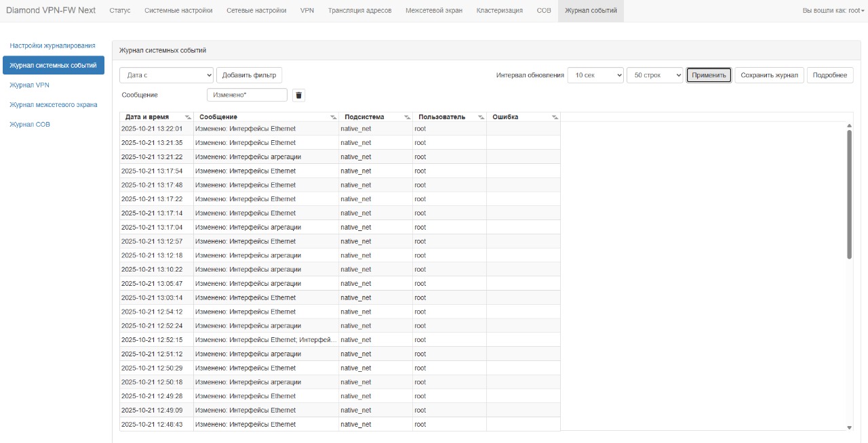Image resolution: width=868 pixels, height=443 pixels.
Task: Open the root user account menu
Action: click(833, 11)
